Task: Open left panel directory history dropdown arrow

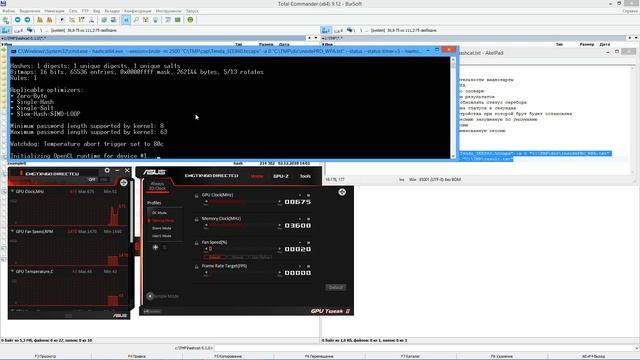Action: pyautogui.click(x=316, y=38)
